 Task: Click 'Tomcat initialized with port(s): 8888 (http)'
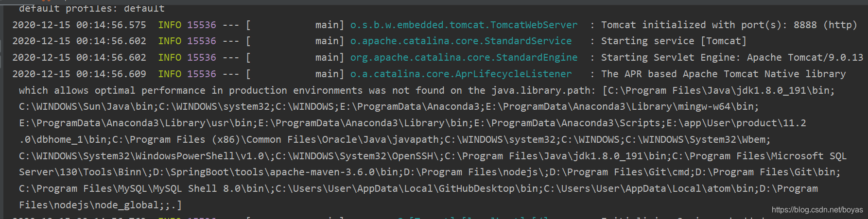point(729,25)
